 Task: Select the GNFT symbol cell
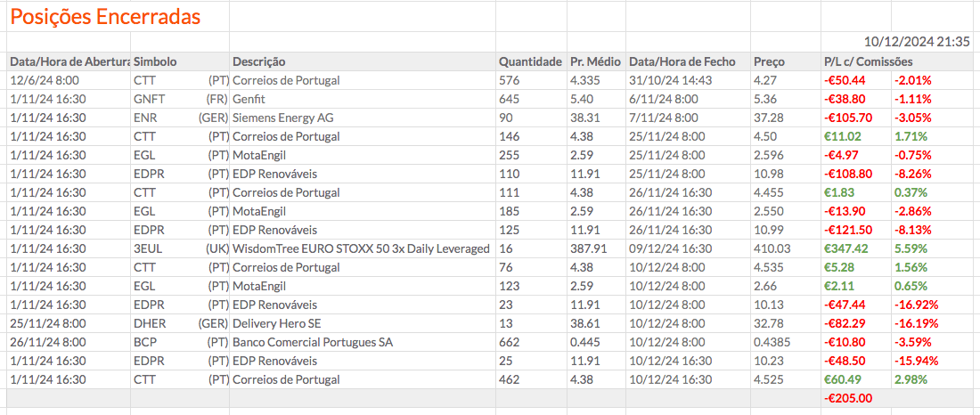(x=148, y=99)
